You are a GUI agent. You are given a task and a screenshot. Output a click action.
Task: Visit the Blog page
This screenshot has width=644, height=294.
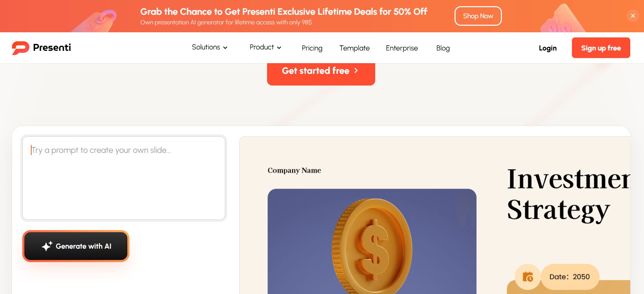point(443,48)
